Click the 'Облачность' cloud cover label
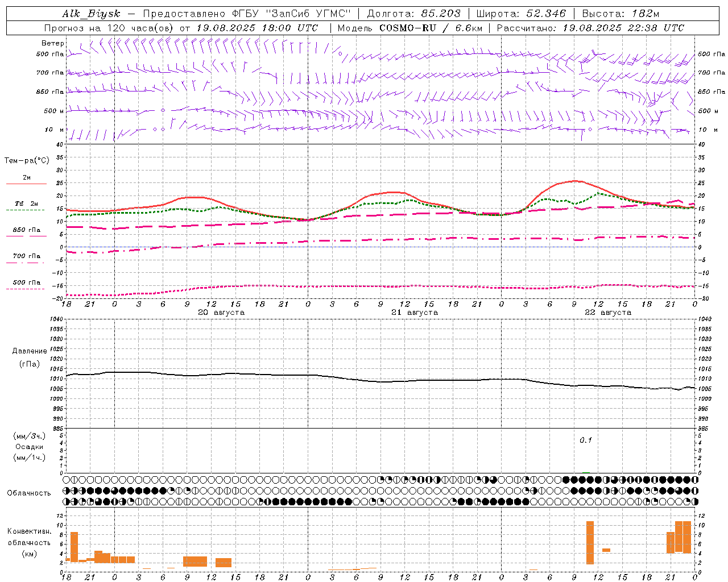 pyautogui.click(x=29, y=493)
